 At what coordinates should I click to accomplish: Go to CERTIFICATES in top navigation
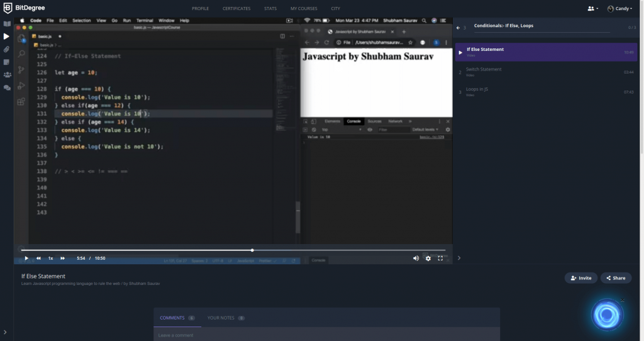coord(236,8)
